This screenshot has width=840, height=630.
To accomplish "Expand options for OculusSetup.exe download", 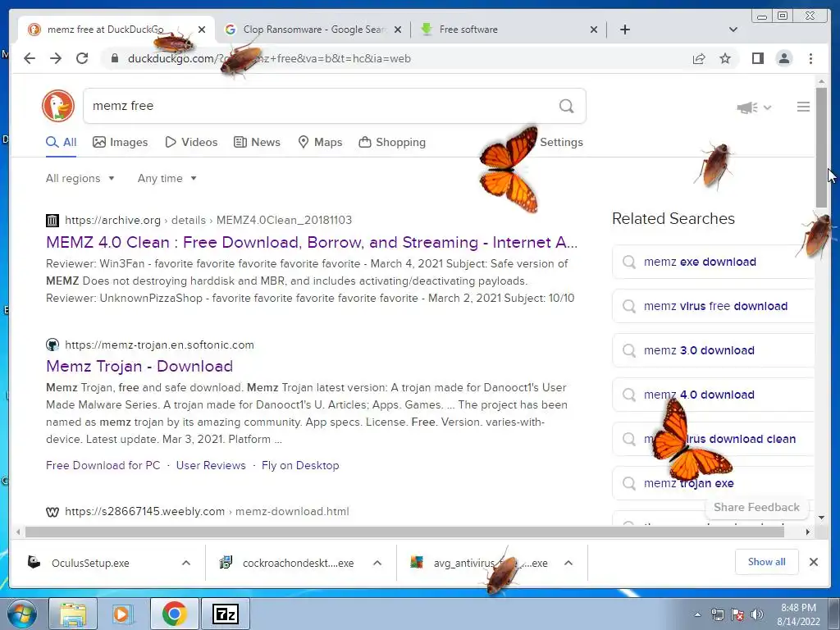I will coord(186,563).
